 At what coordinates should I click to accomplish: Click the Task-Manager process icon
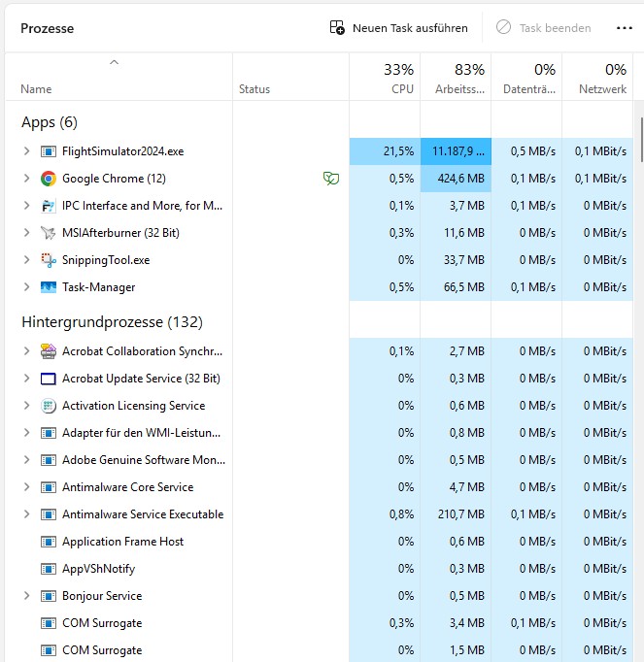[49, 287]
